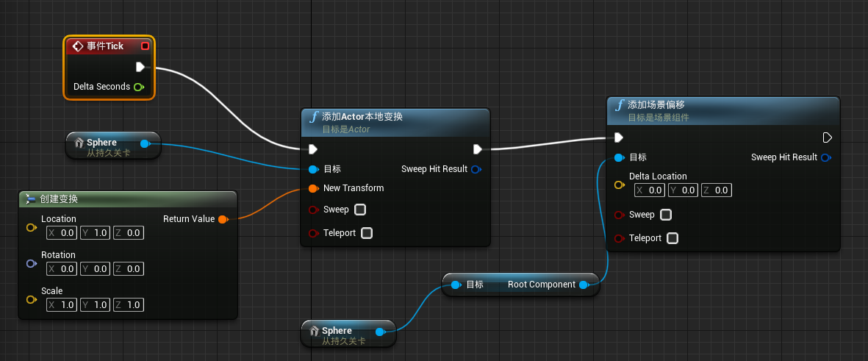
Task: Click Sweep Hit Result pin on 添加Actor本地变换
Action: tap(476, 169)
